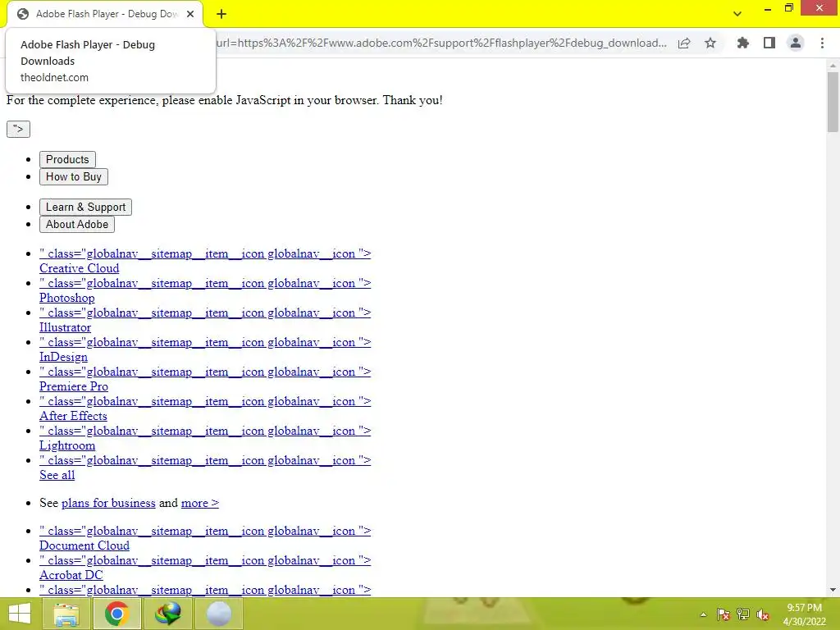Viewport: 840px width, 630px height.
Task: Open the Photoshop link
Action: (x=67, y=298)
